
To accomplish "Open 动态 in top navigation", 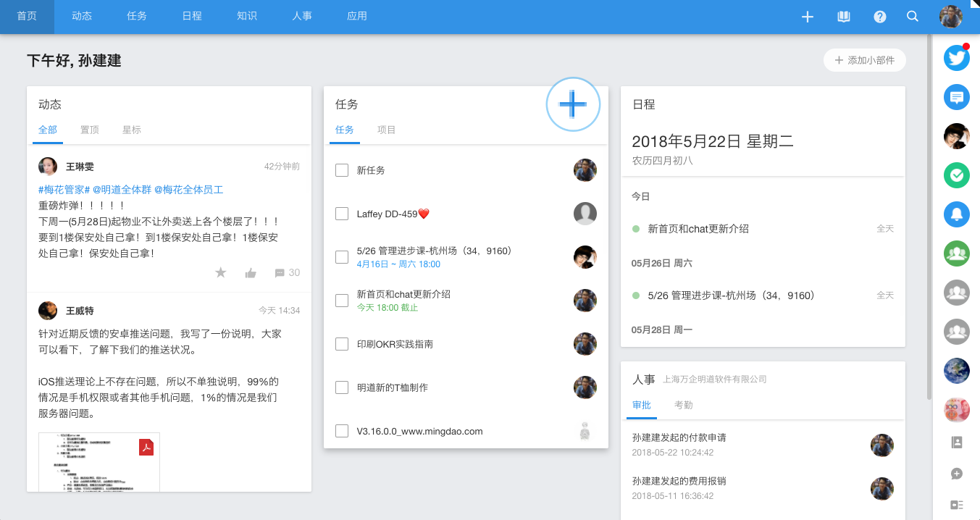I will click(82, 17).
